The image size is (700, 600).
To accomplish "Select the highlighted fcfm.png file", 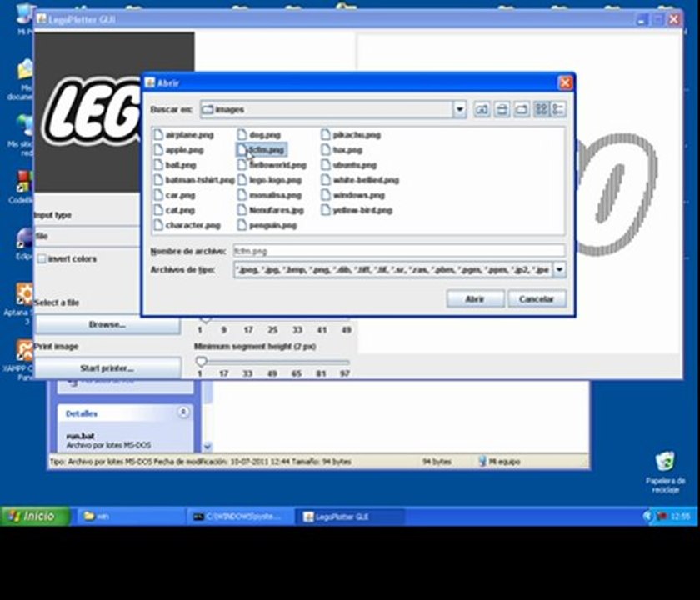I will pos(261,150).
